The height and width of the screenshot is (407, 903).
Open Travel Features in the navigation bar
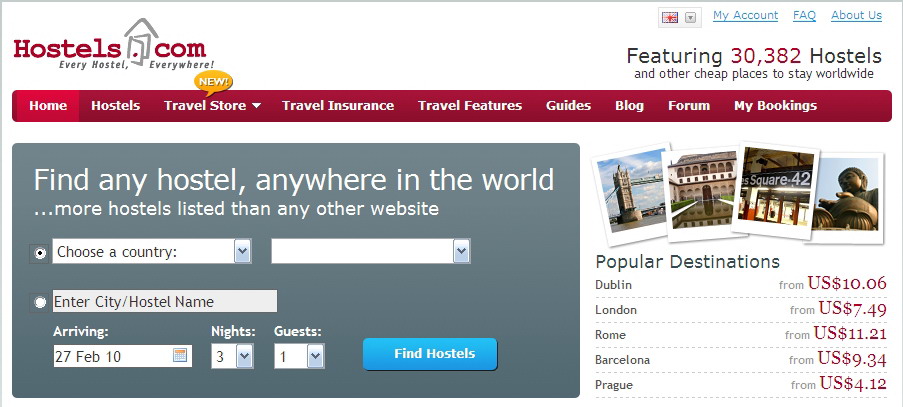pyautogui.click(x=470, y=106)
